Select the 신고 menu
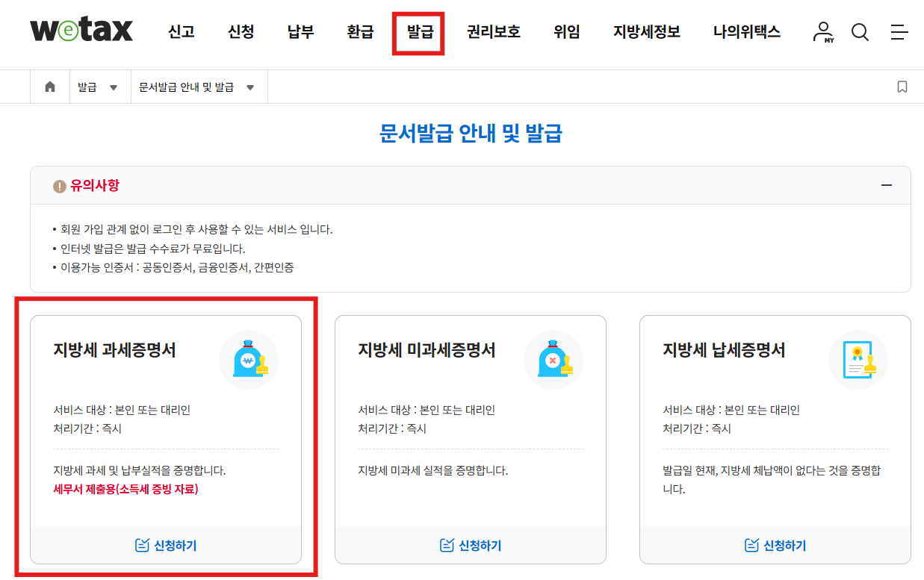924x580 pixels. coord(181,33)
